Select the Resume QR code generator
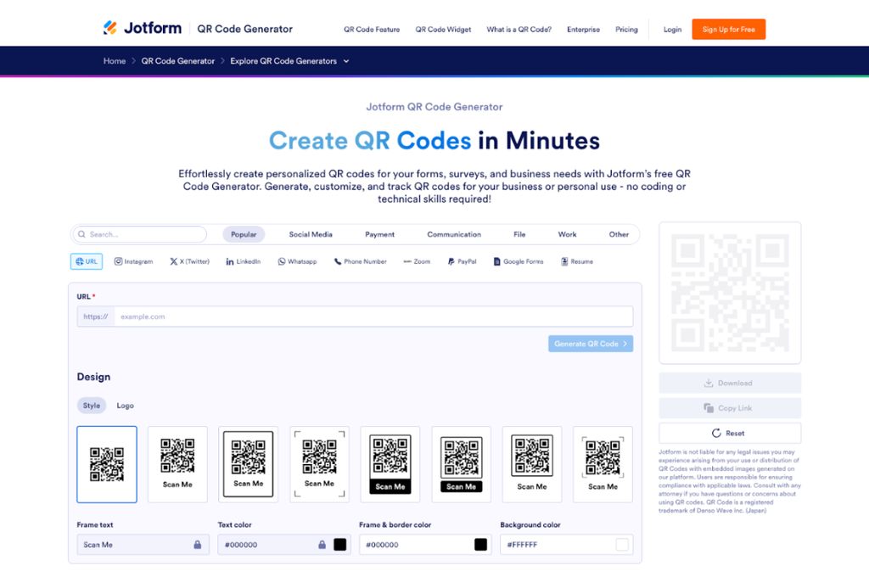This screenshot has height=588, width=869. coord(576,261)
